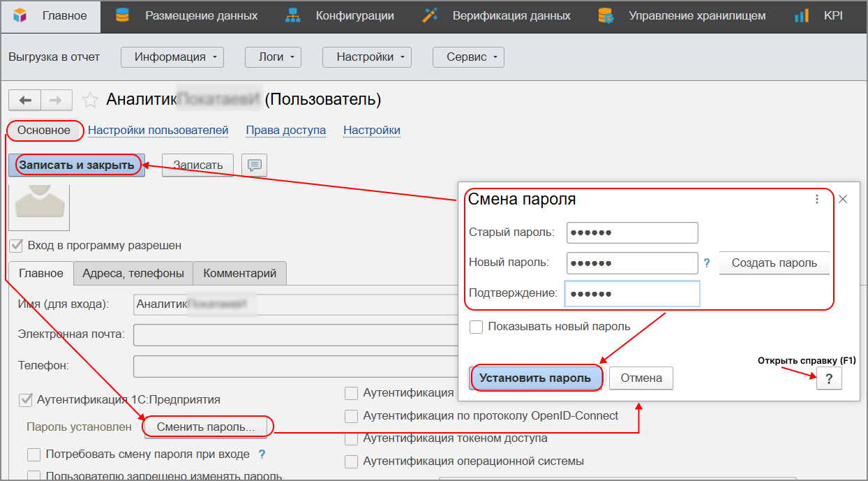This screenshot has width=868, height=481.
Task: Switch to the Адреса, телефоны tab
Action: [133, 273]
